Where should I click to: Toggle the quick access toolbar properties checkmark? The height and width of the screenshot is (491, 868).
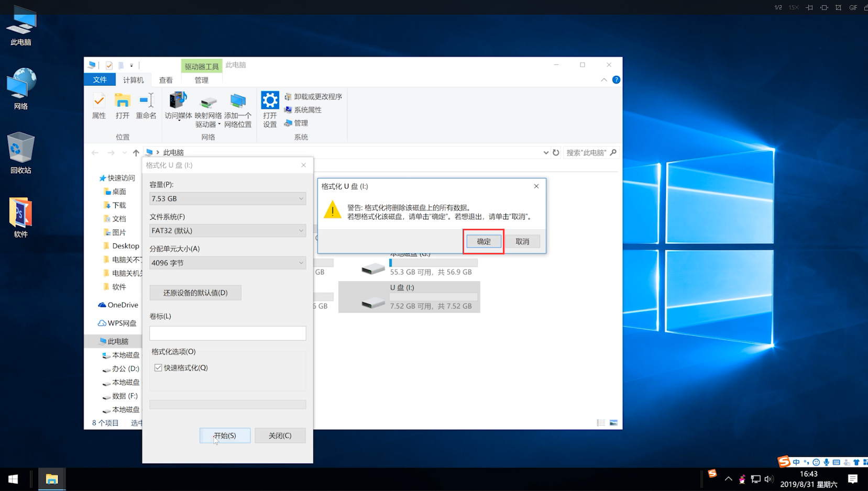click(x=109, y=65)
